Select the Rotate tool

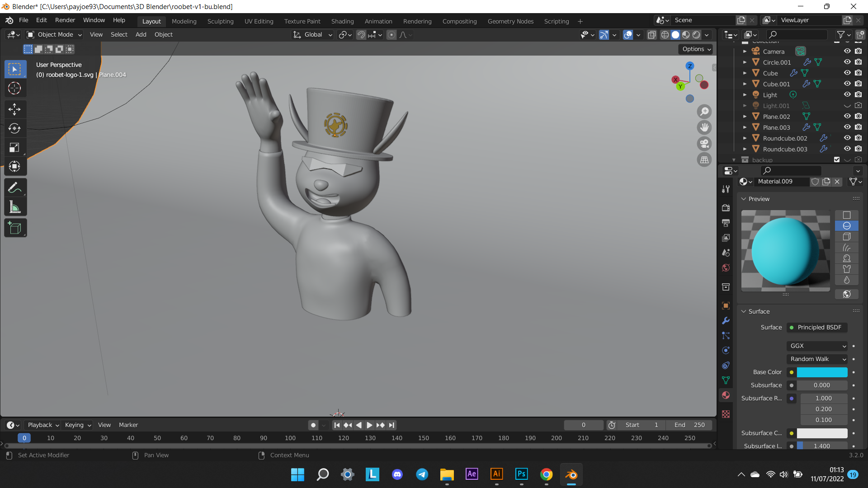click(14, 128)
